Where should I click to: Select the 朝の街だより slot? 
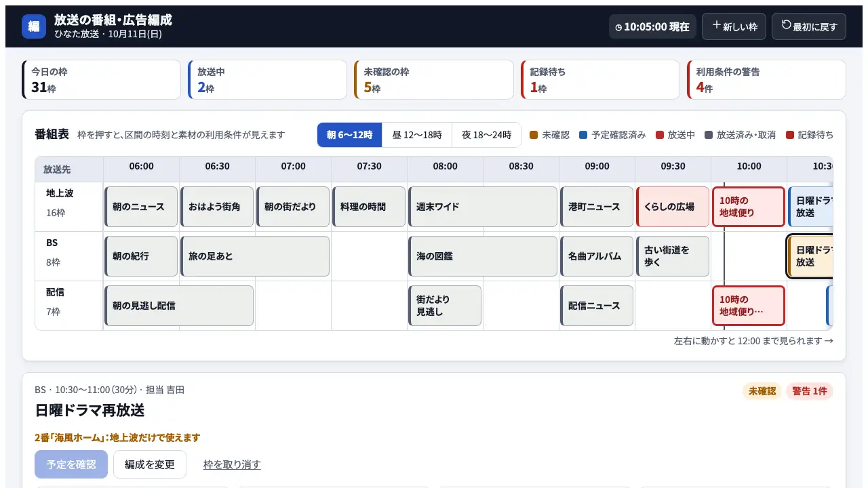coord(293,207)
